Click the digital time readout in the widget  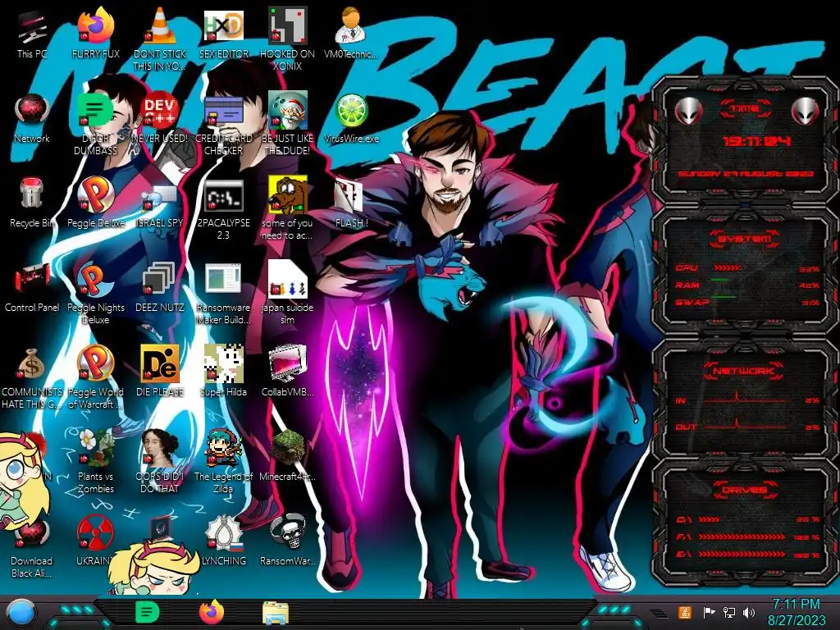(757, 141)
